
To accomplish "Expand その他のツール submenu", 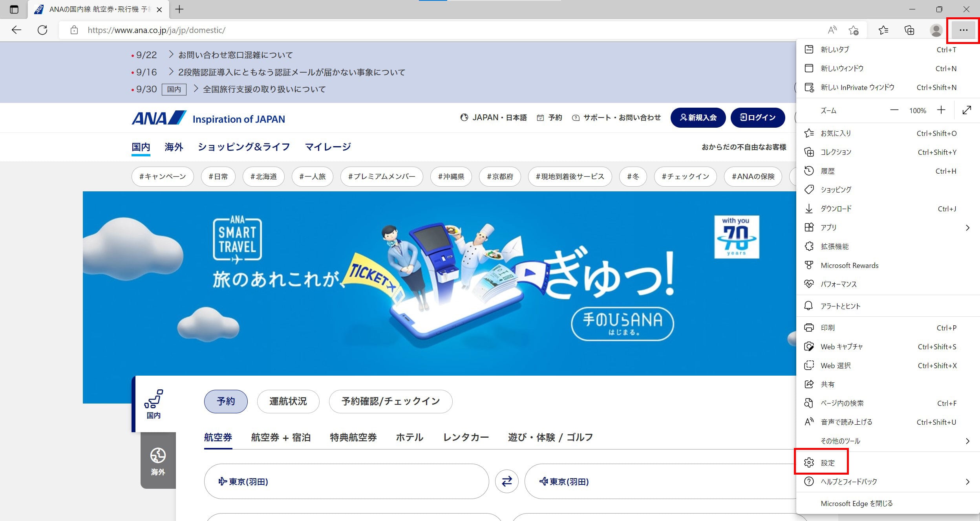I will tap(888, 441).
